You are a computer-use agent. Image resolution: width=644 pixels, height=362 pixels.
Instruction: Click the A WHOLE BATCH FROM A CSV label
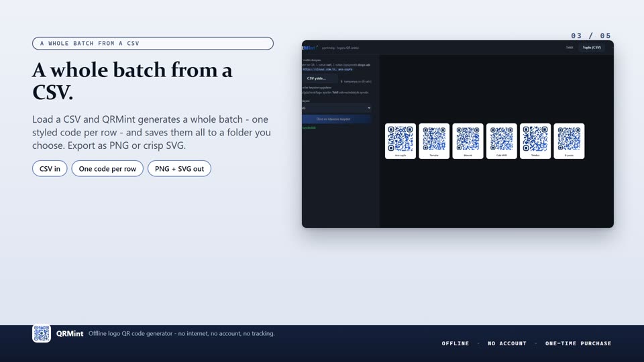153,44
